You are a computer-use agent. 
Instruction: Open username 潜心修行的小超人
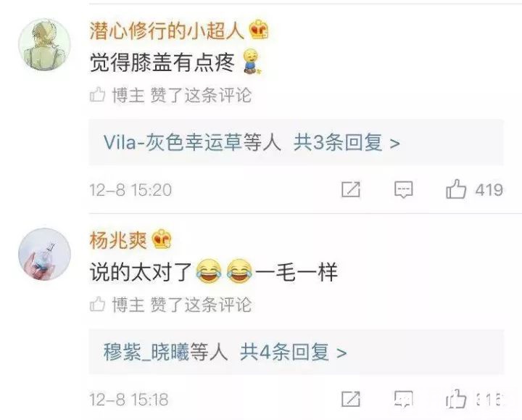coord(167,30)
